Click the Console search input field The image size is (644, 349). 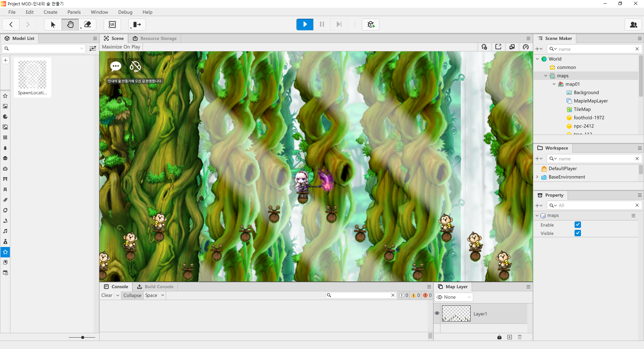(x=361, y=295)
